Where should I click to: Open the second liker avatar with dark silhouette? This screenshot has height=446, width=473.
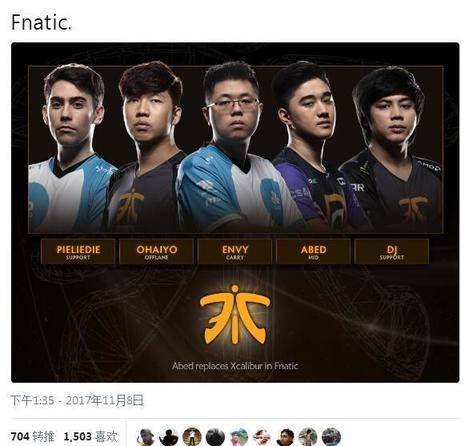pyautogui.click(x=169, y=437)
